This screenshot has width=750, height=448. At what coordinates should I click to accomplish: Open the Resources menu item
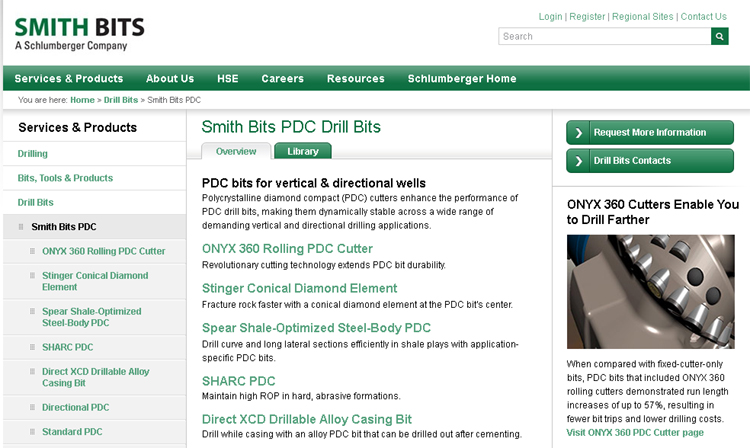[355, 78]
